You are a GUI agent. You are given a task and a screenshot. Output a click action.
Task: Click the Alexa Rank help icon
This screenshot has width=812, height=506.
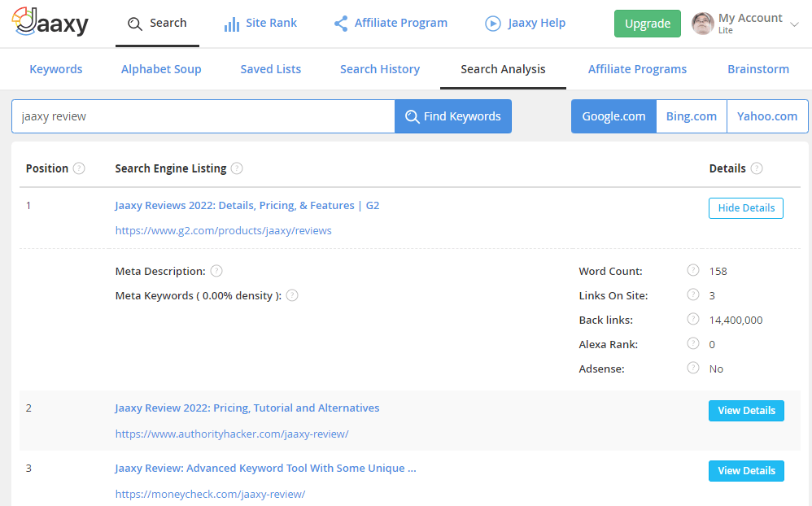coord(693,342)
